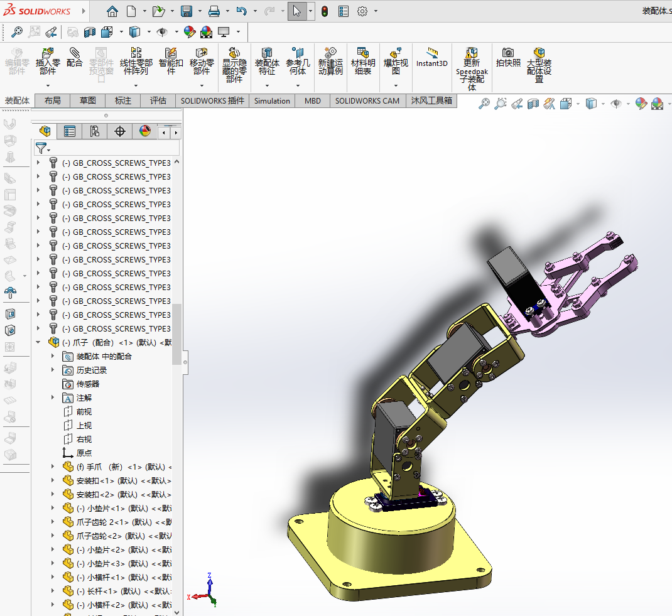This screenshot has width=672, height=616.
Task: Expand the (f) 手爪 (新) part
Action: coord(53,467)
